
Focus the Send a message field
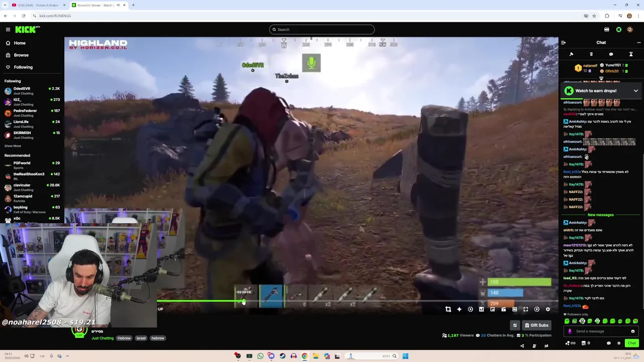coord(601,331)
